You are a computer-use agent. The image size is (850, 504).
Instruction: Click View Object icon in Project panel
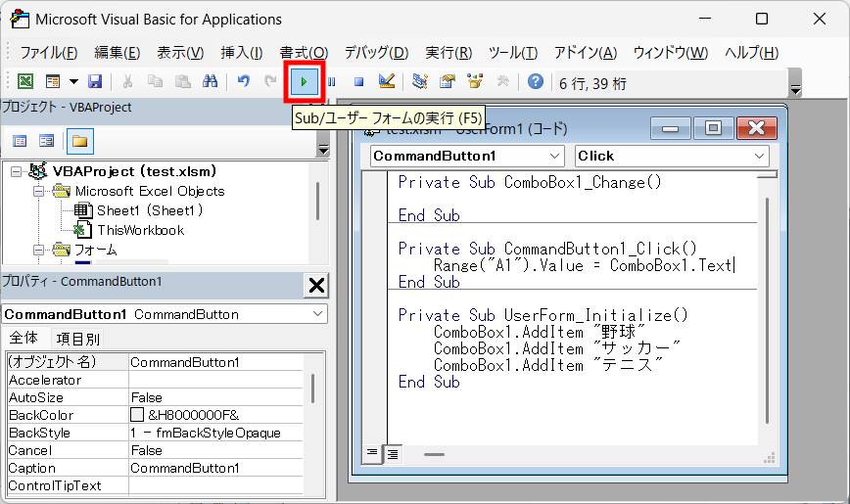(47, 142)
